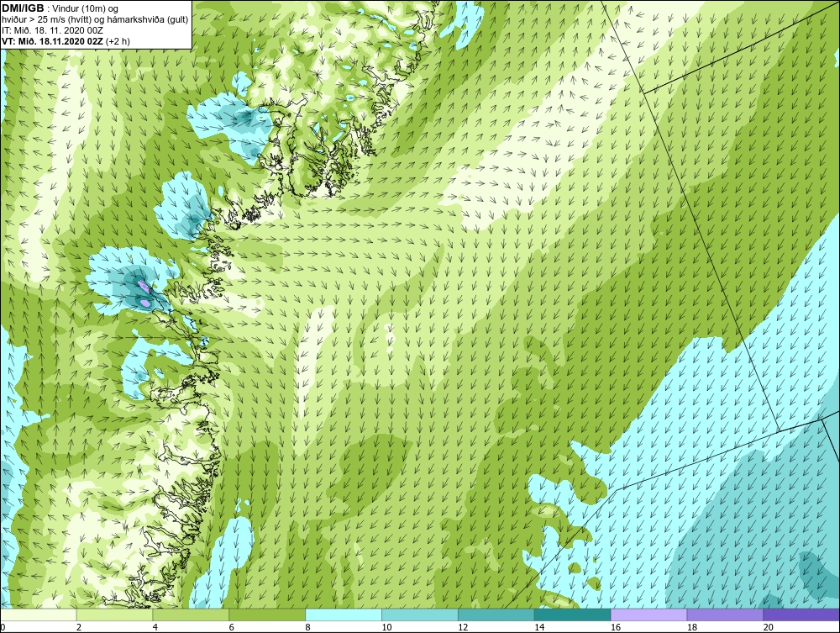Click the 'IT: Mið. 18. 11. 2020 00Z' line
Screen dimensions: 840x633
pyautogui.click(x=52, y=30)
